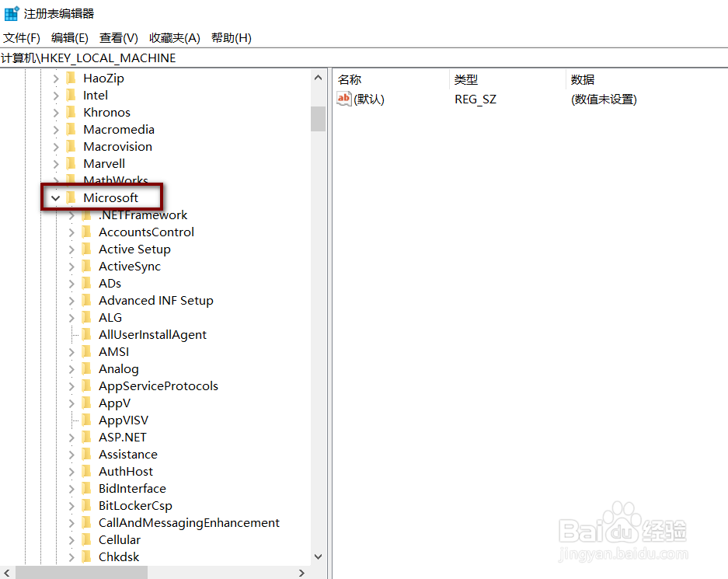The width and height of the screenshot is (728, 579).
Task: Click the REG_SZ type cell
Action: pyautogui.click(x=475, y=99)
